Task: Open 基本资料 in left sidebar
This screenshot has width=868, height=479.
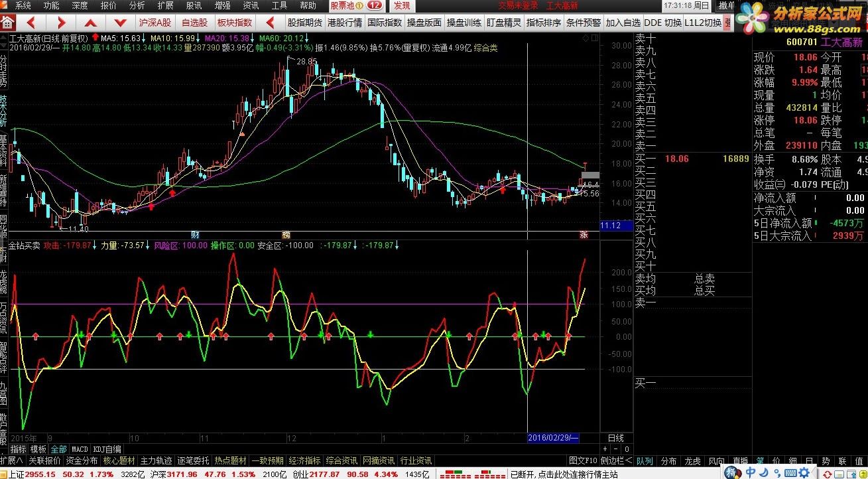Action: point(3,151)
